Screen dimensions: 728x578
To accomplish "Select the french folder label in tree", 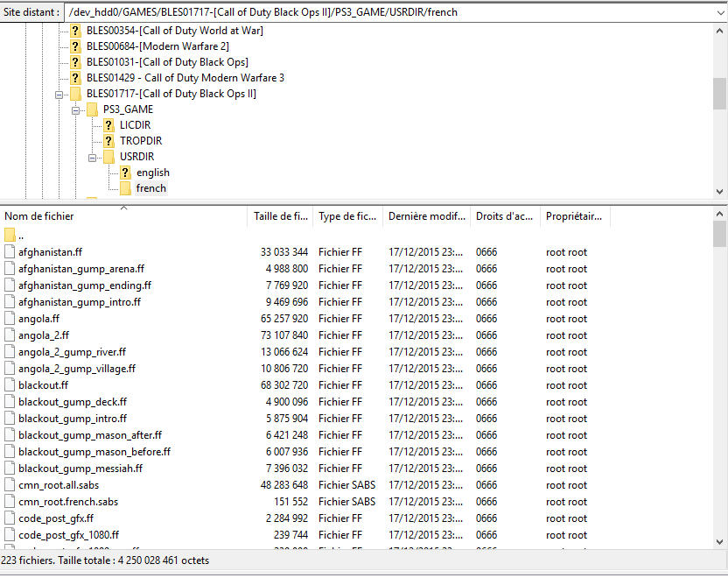I will click(150, 188).
